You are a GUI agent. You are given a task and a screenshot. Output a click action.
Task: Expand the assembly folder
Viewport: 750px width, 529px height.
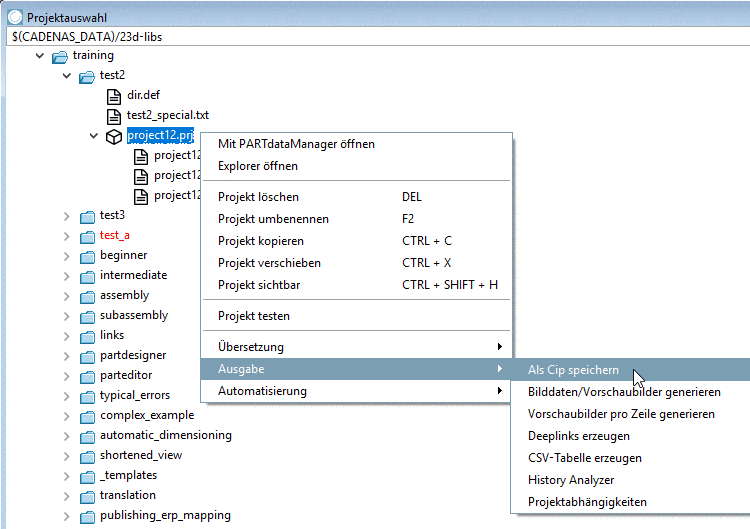click(66, 297)
